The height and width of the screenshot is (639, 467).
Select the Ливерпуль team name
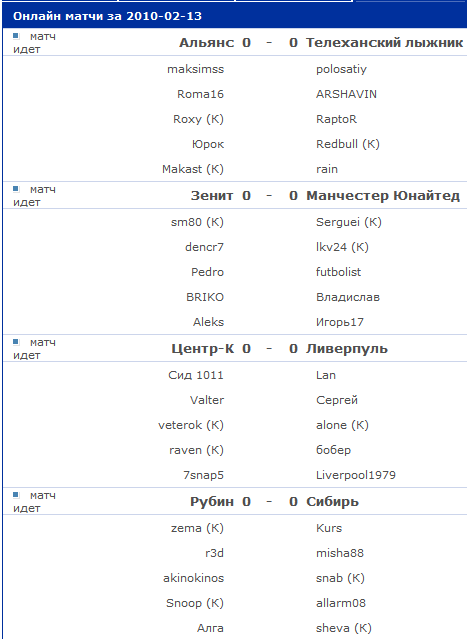click(347, 349)
